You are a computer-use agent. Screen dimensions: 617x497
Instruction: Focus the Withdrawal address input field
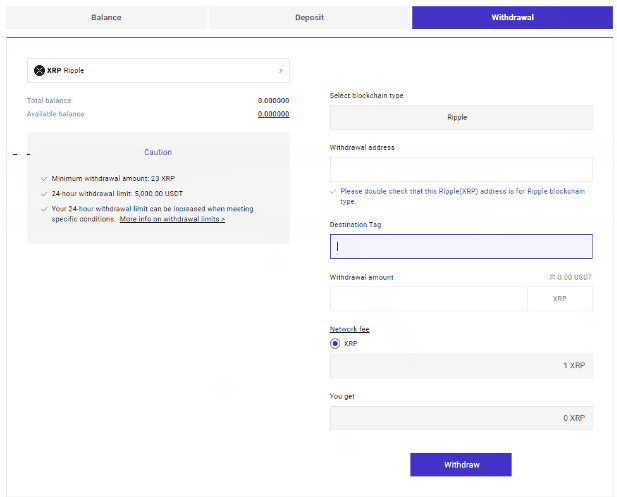(x=461, y=169)
